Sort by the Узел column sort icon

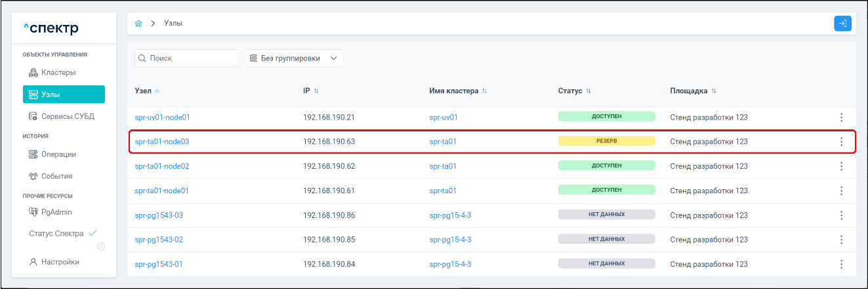click(157, 91)
